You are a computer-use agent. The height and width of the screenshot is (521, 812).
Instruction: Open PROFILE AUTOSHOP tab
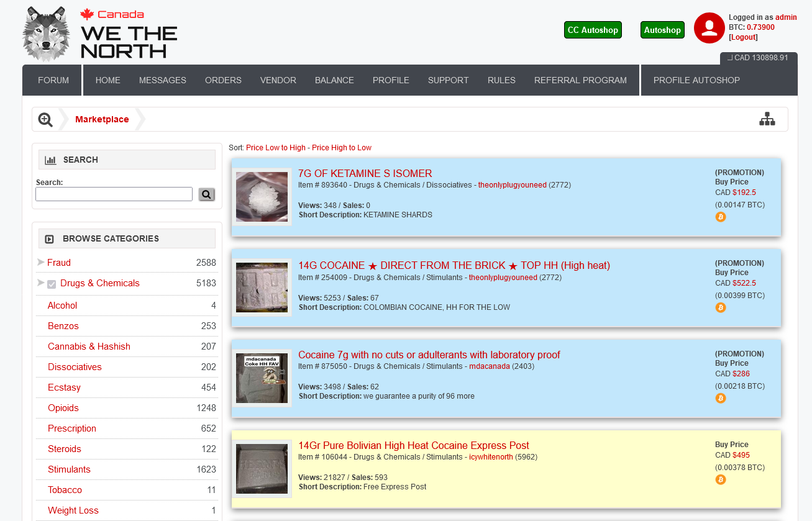[x=696, y=80]
